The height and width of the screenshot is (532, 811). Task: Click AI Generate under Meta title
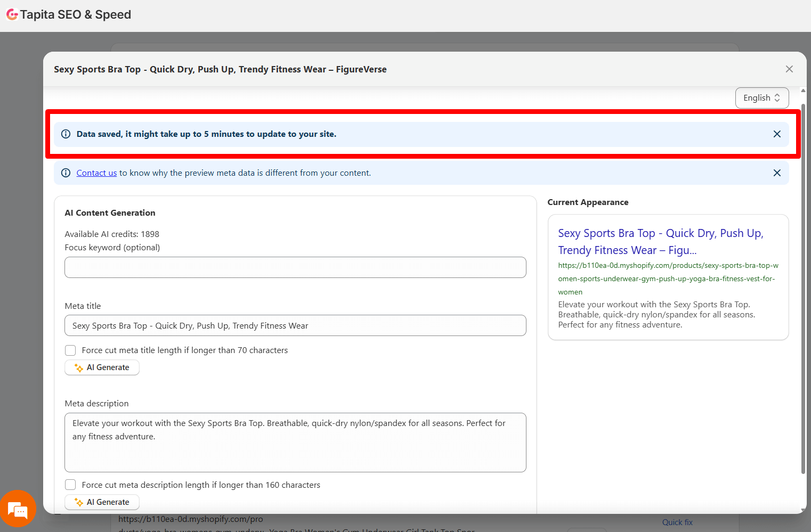(102, 367)
